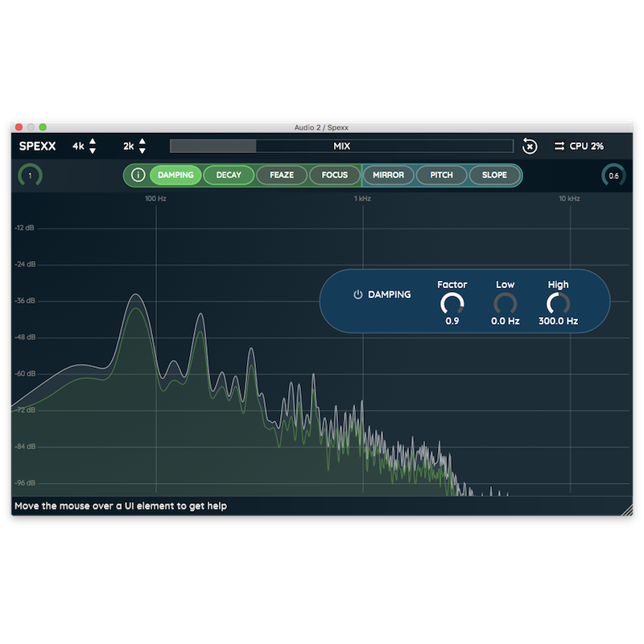Choose the Mirror effect button
The image size is (644, 644).
click(x=389, y=175)
